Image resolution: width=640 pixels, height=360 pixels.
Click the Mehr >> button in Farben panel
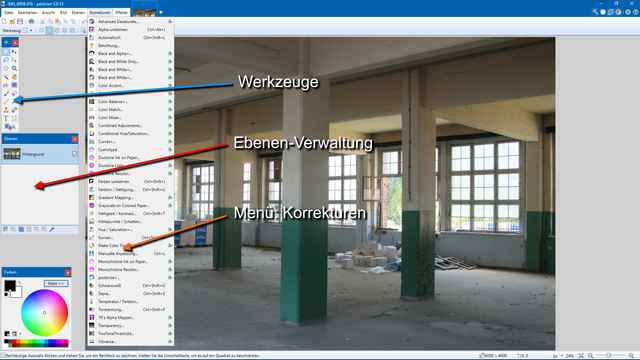[x=56, y=283]
